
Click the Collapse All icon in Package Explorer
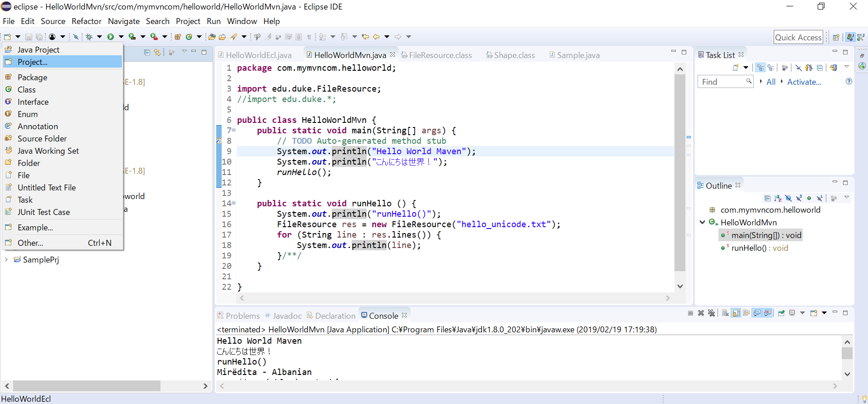coord(147,52)
